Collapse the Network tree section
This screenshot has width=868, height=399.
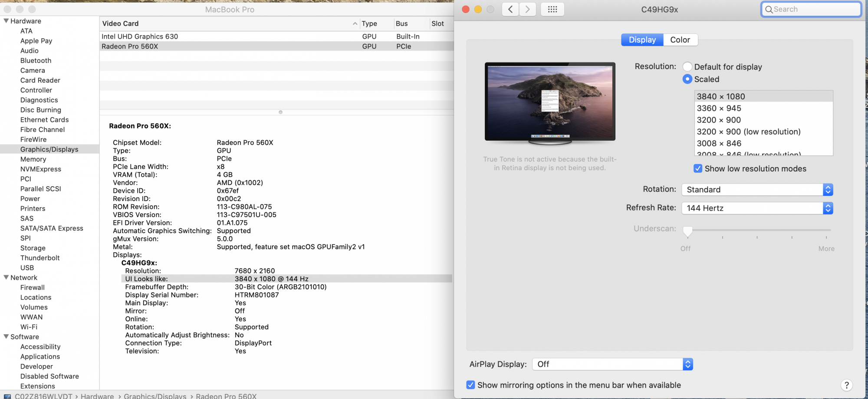[6, 277]
